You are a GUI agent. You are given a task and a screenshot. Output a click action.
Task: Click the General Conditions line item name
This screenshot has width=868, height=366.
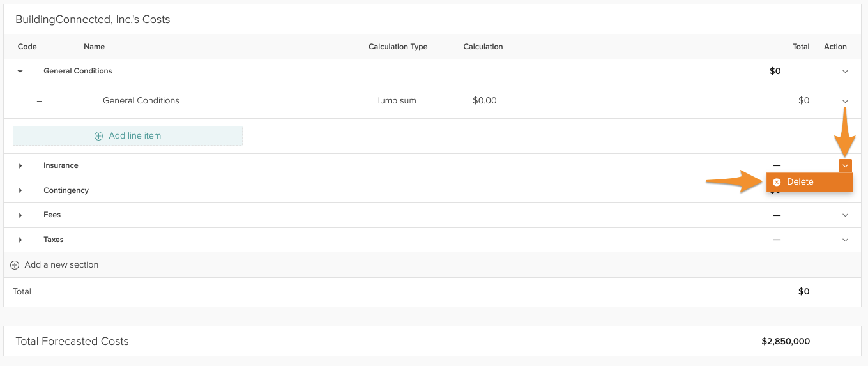pyautogui.click(x=141, y=100)
